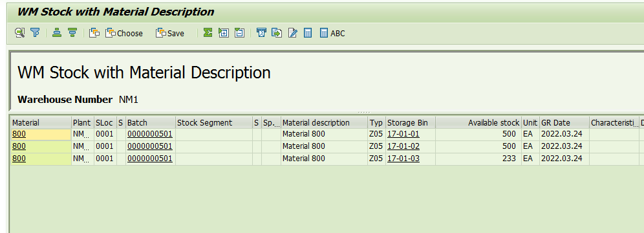The image size is (644, 233).
Task: Open the layout icon left of Choose
Action: click(x=94, y=33)
